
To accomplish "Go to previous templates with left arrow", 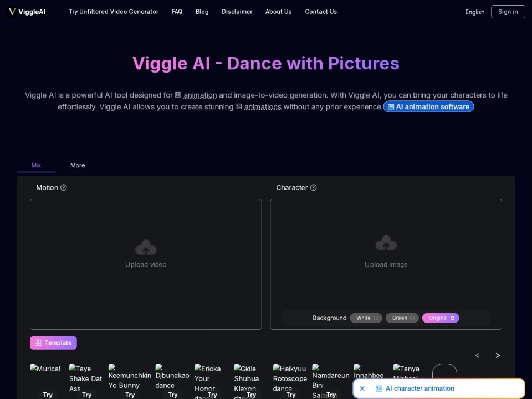I will pos(477,355).
